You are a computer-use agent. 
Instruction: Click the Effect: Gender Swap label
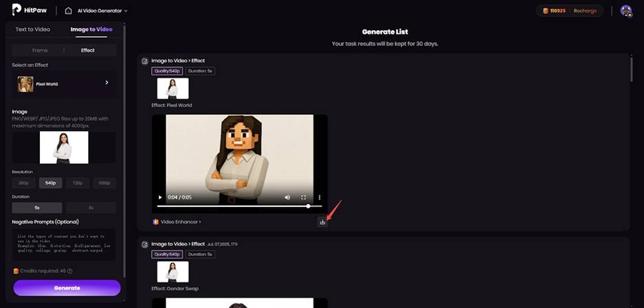point(175,288)
